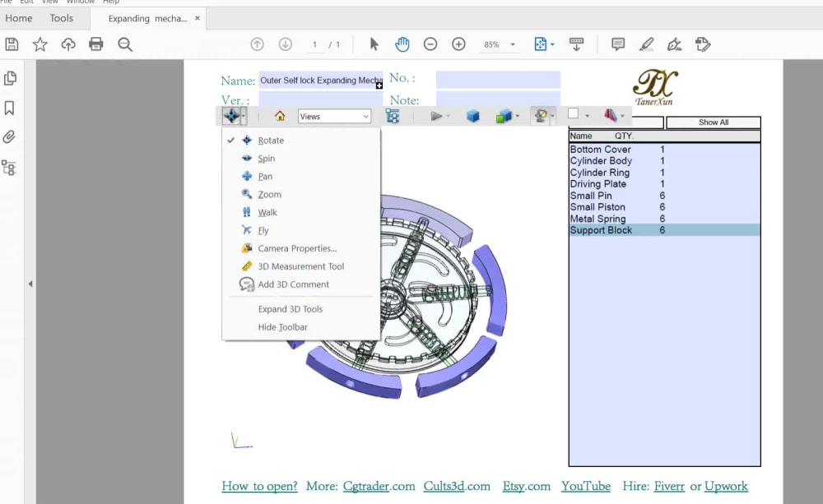This screenshot has height=504, width=823.
Task: Toggle the orthographic projection cube
Action: pyautogui.click(x=473, y=116)
